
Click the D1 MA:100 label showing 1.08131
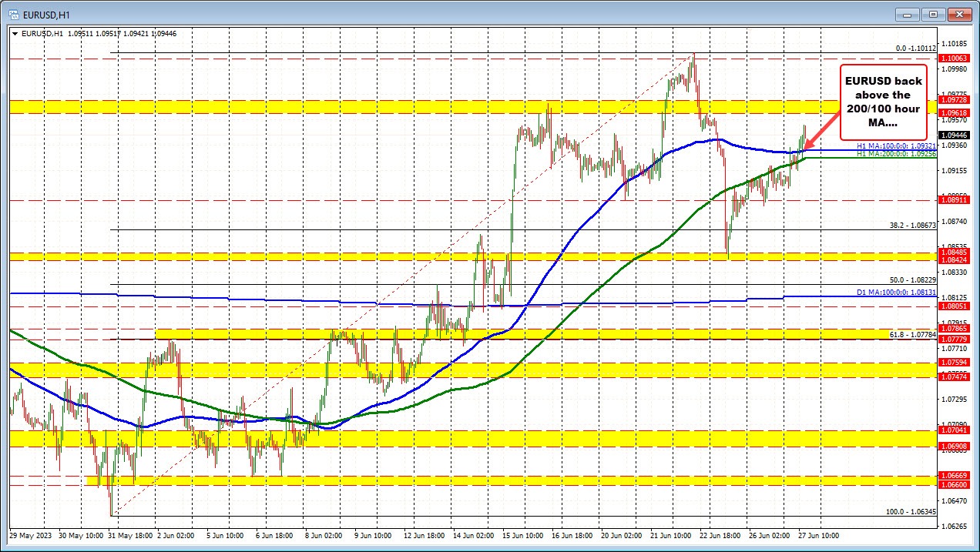[x=896, y=294]
